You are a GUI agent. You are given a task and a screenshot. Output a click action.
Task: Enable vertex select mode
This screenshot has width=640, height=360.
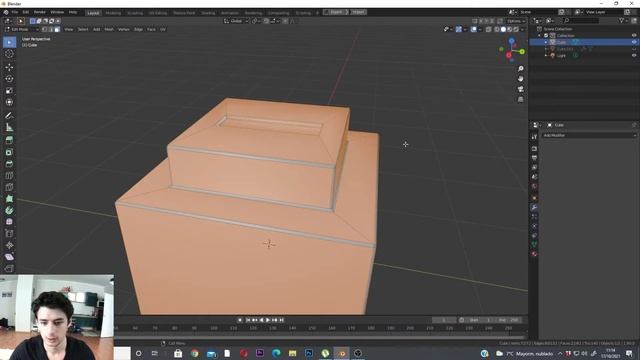pos(44,29)
